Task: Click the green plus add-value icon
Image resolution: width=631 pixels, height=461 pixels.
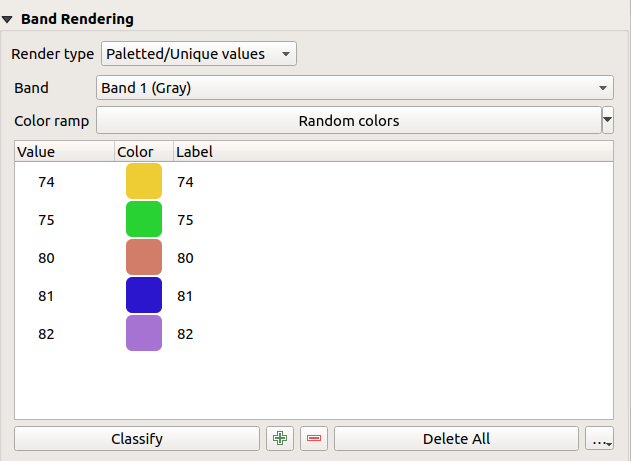Action: click(x=280, y=438)
